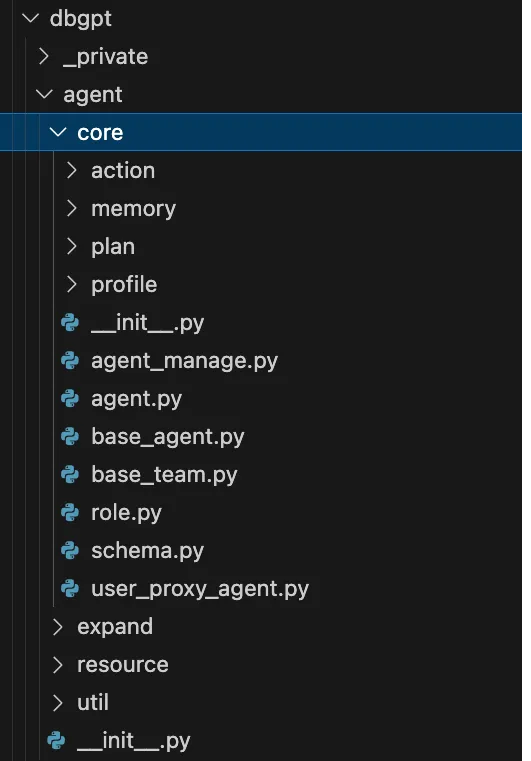Image resolution: width=531 pixels, height=761 pixels.
Task: Click Python icon of core __init__.py
Action: coord(70,323)
